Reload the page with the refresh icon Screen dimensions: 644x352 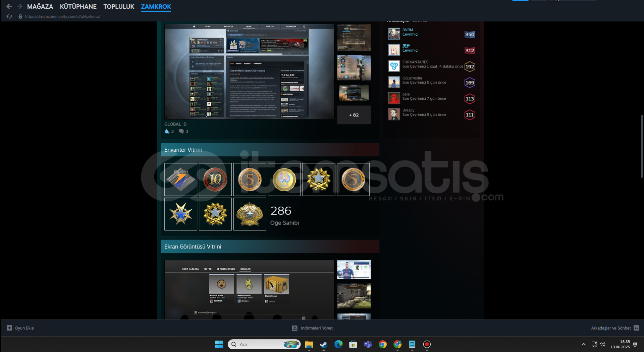(9, 16)
